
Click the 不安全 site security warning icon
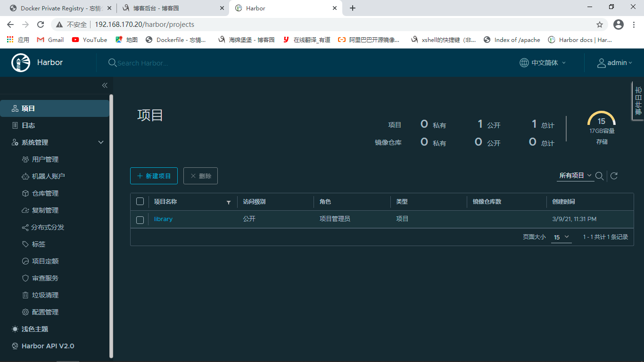tap(59, 25)
